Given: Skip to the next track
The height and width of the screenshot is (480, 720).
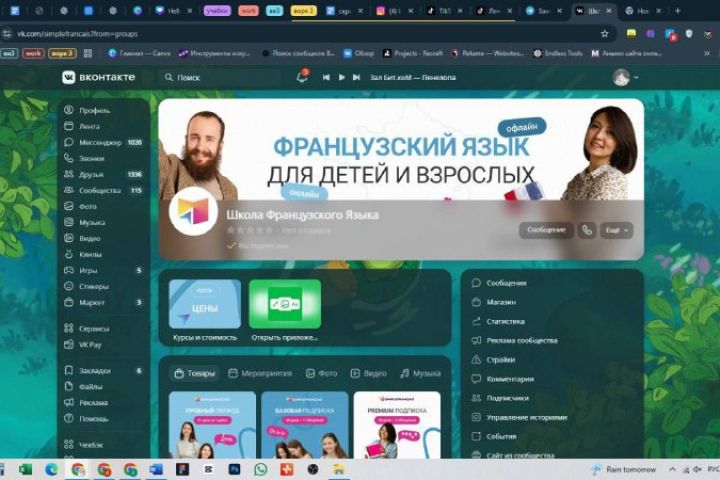Looking at the screenshot, I should [356, 77].
